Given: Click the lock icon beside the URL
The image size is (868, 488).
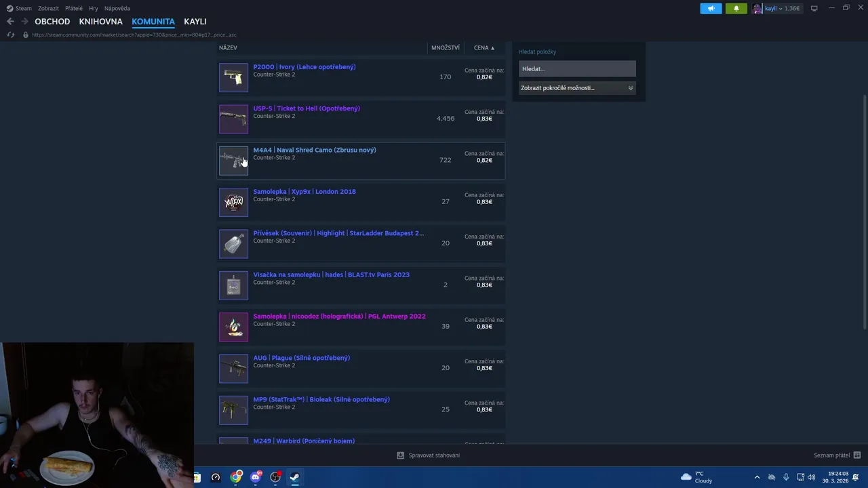Looking at the screenshot, I should [26, 35].
